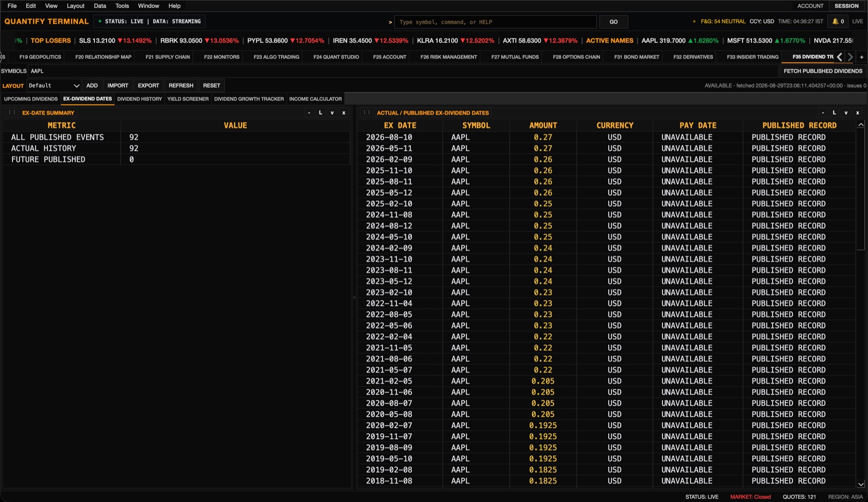868x502 pixels.
Task: Click the ACCOUNT button
Action: click(x=810, y=6)
